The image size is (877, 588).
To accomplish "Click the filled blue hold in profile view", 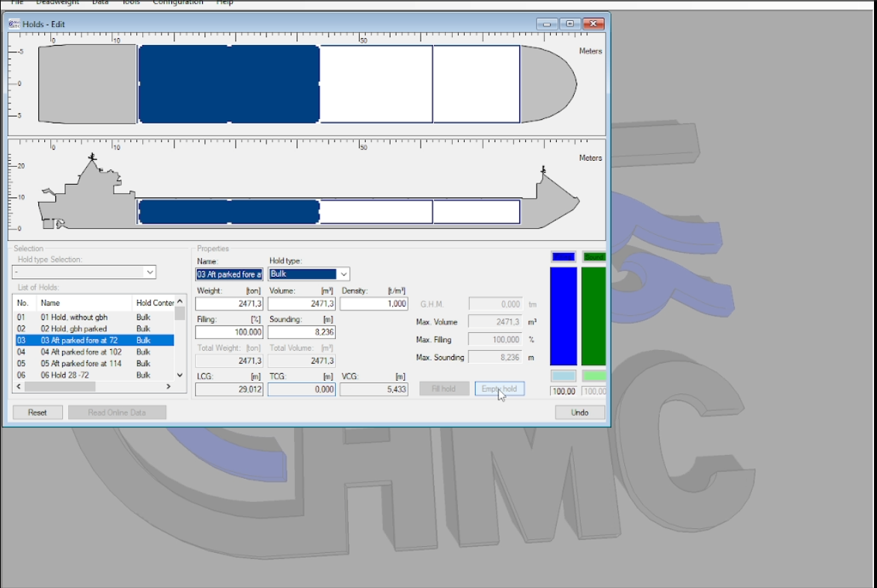I will coord(229,212).
